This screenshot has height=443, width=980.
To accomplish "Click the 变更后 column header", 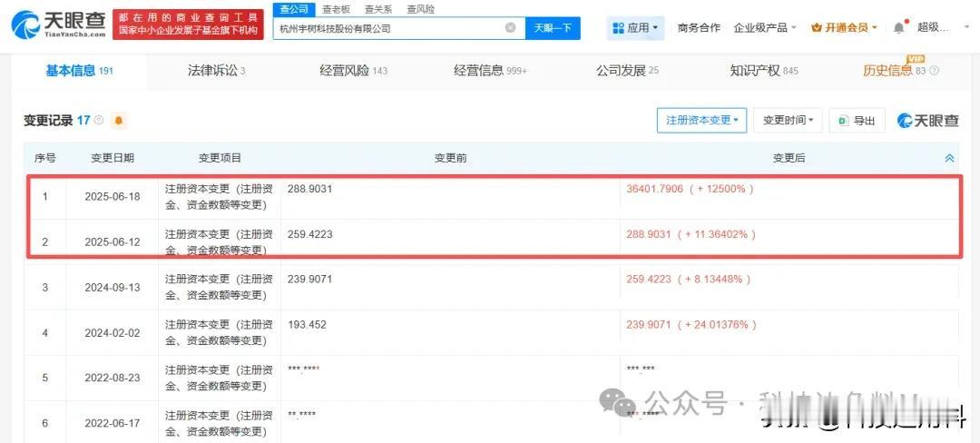I will tap(789, 158).
